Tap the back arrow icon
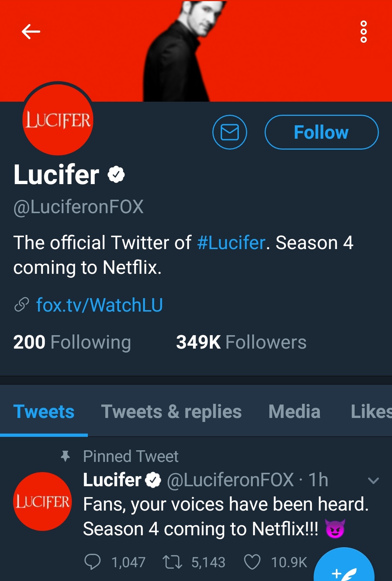Image resolution: width=392 pixels, height=581 pixels. pyautogui.click(x=31, y=32)
